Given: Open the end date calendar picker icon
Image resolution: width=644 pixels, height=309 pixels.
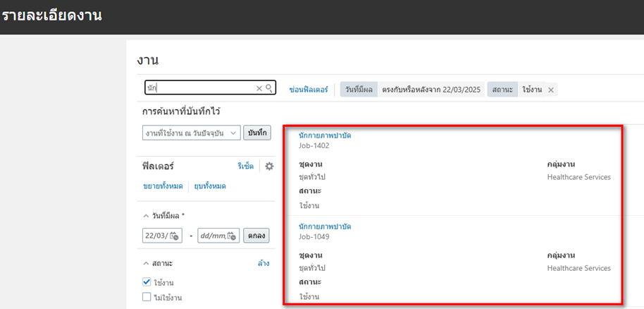Looking at the screenshot, I should coord(232,236).
